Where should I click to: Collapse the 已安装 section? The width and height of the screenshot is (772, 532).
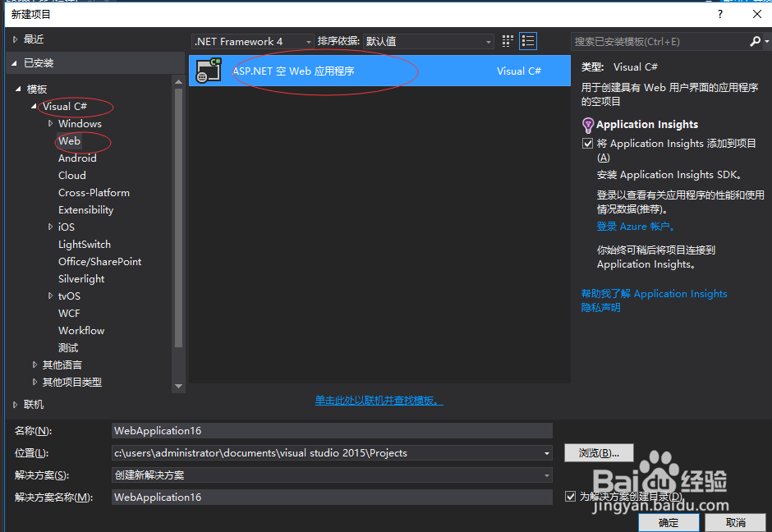(x=14, y=63)
